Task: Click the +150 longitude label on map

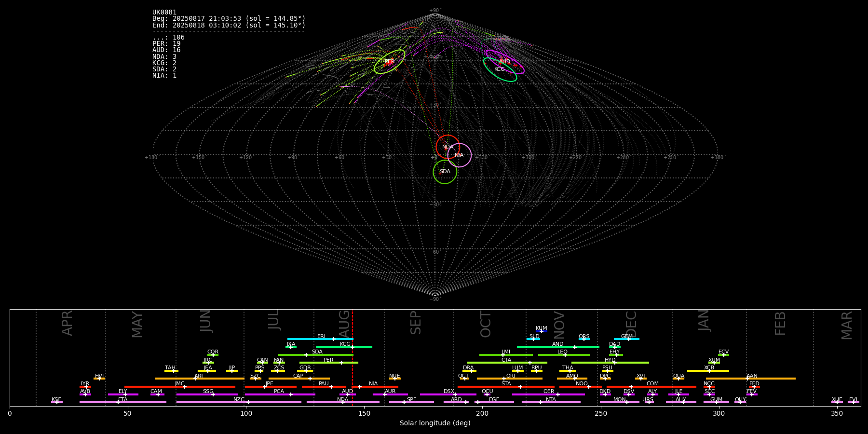Action: point(198,158)
